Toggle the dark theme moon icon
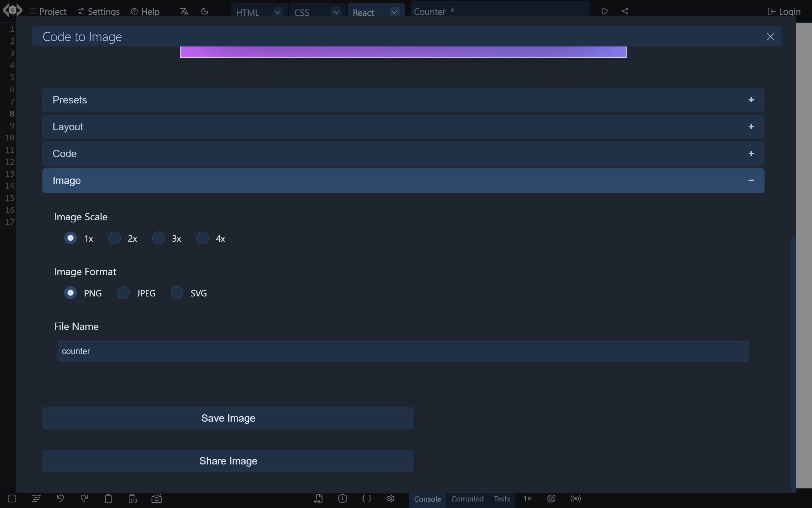The image size is (812, 508). (x=204, y=11)
